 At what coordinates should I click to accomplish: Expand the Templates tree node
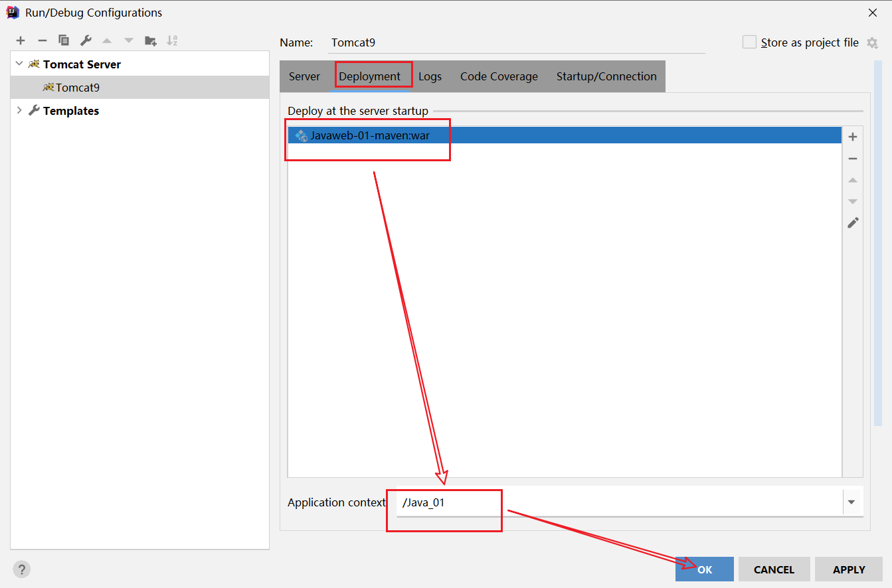click(x=19, y=111)
